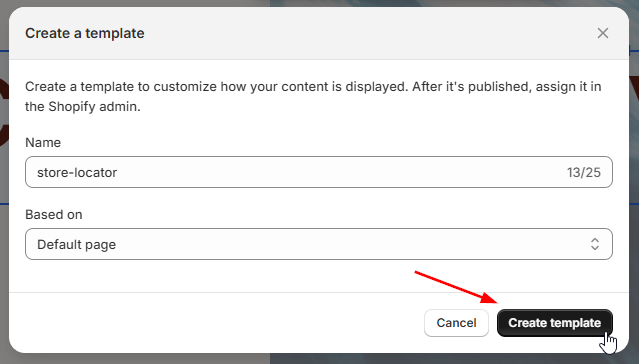Click the X icon in dialog header

coord(603,33)
